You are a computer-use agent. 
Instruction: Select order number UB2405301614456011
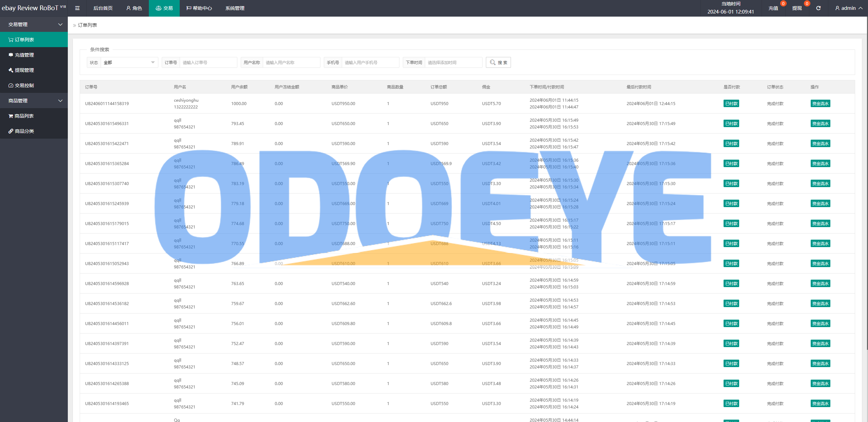pyautogui.click(x=107, y=323)
